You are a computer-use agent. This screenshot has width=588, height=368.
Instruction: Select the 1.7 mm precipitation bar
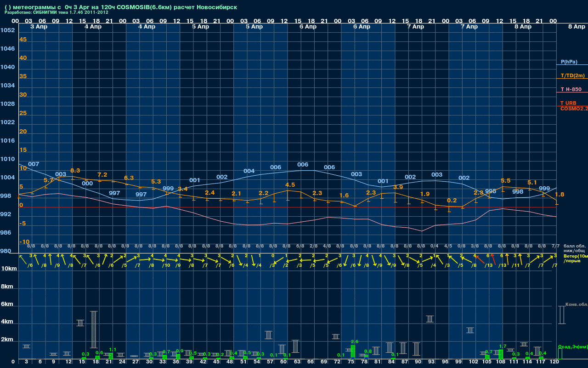(501, 354)
